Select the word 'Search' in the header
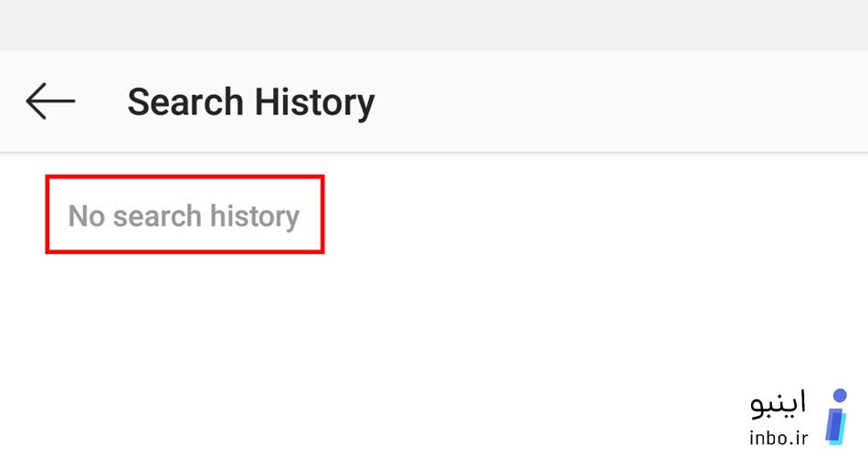 (x=185, y=102)
